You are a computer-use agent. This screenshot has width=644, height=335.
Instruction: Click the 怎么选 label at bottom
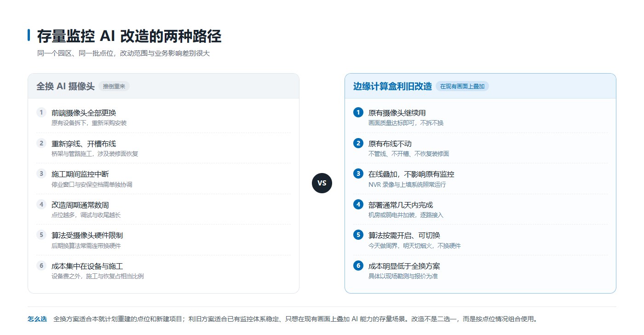(x=37, y=319)
